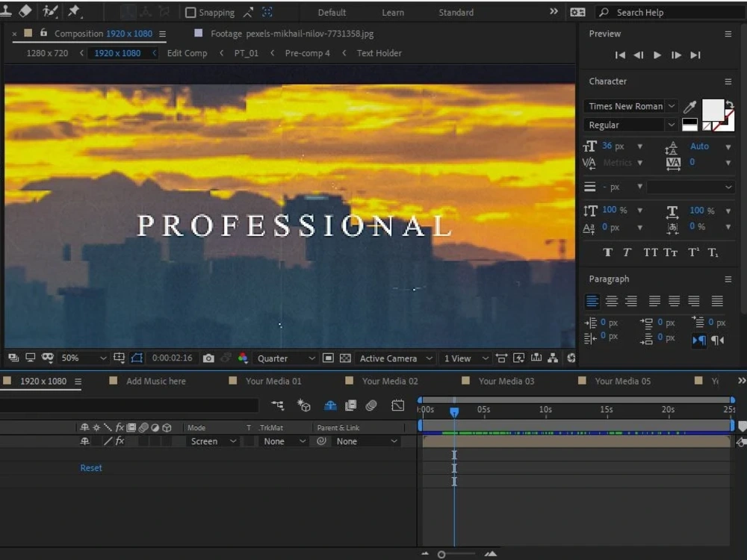Image resolution: width=747 pixels, height=560 pixels.
Task: Apply Superscript text style
Action: [694, 252]
